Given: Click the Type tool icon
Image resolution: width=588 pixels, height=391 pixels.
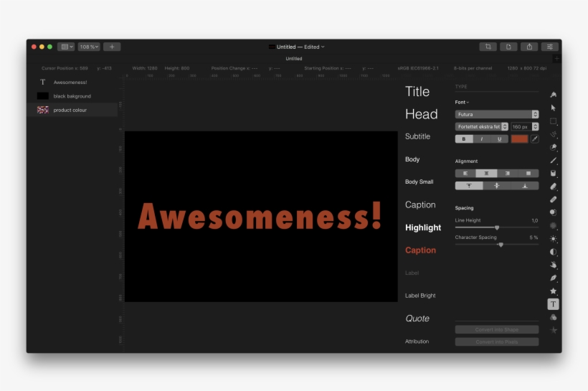Looking at the screenshot, I should [x=553, y=304].
